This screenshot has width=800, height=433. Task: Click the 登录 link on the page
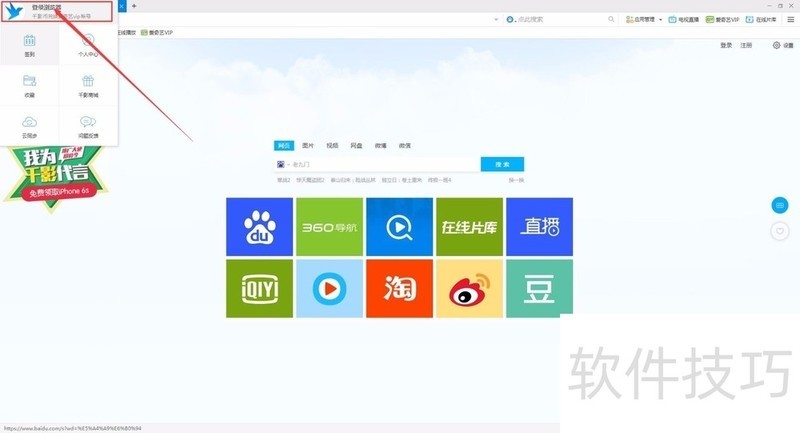[x=726, y=45]
